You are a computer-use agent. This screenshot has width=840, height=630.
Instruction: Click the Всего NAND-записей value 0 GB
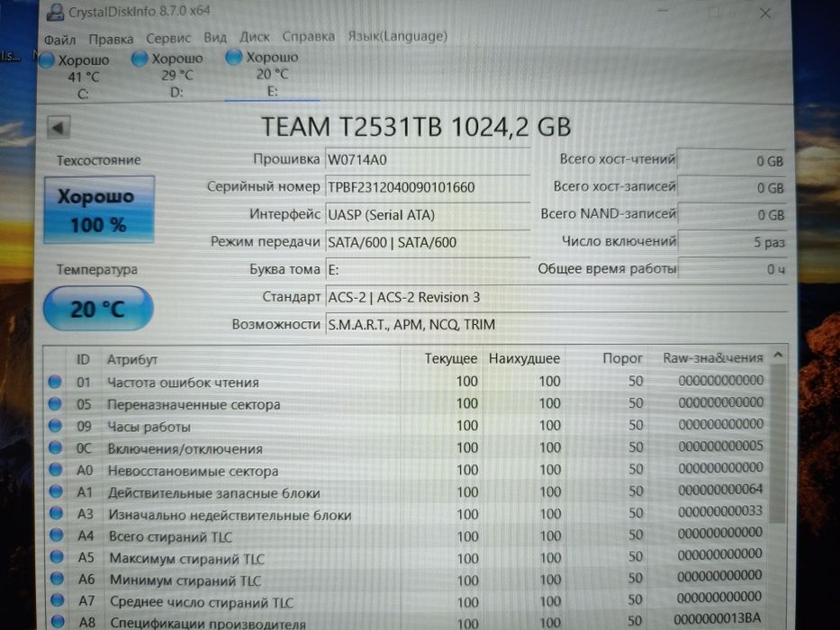[x=731, y=215]
